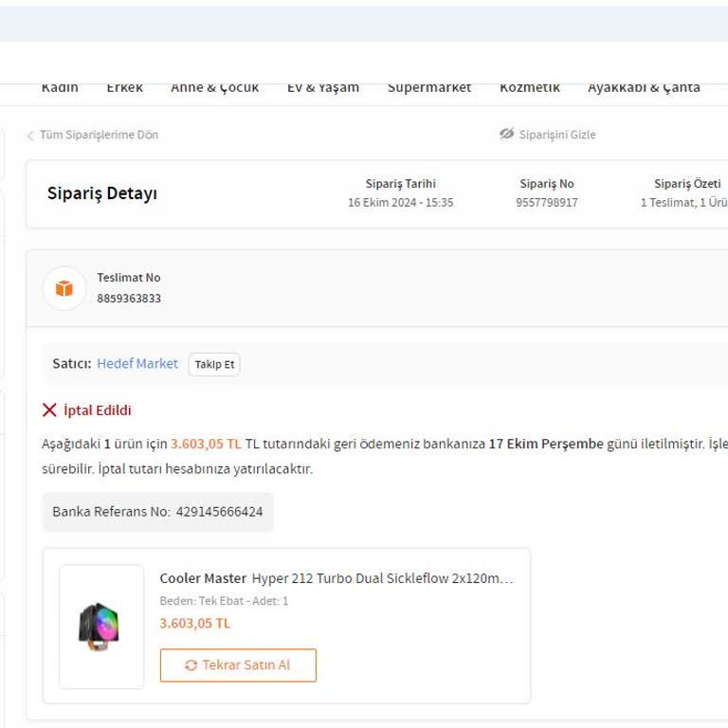Click the Teslimat No 8859363833
This screenshot has height=728, width=728.
(129, 299)
